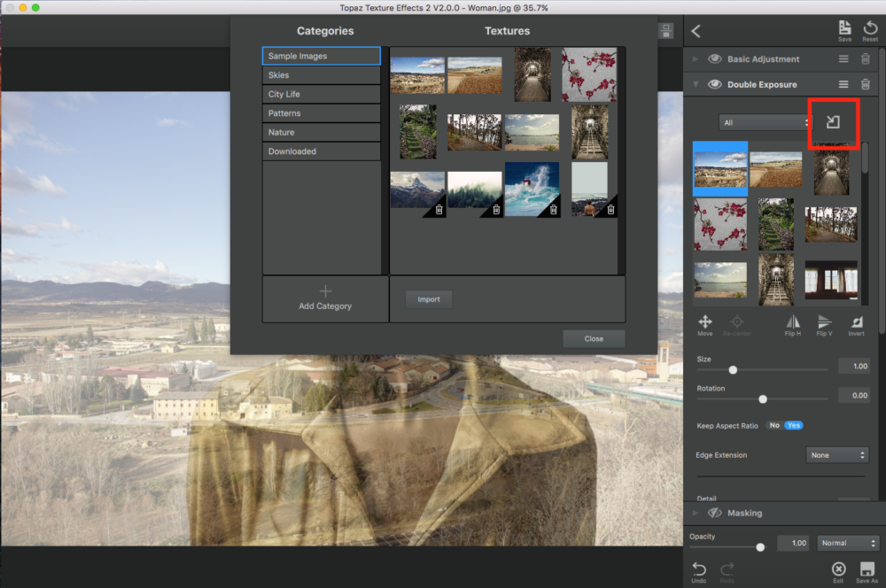Delete the Basic Adjustment layer with trash icon
Image resolution: width=886 pixels, height=588 pixels.
tap(865, 58)
